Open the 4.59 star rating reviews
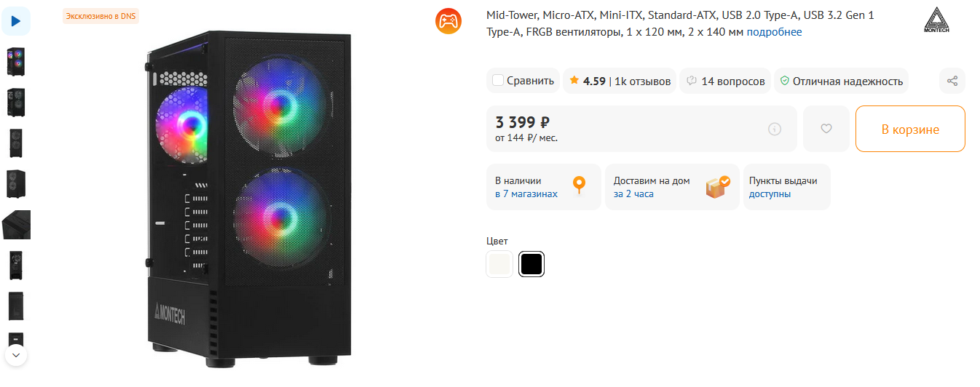The image size is (980, 387). point(619,81)
